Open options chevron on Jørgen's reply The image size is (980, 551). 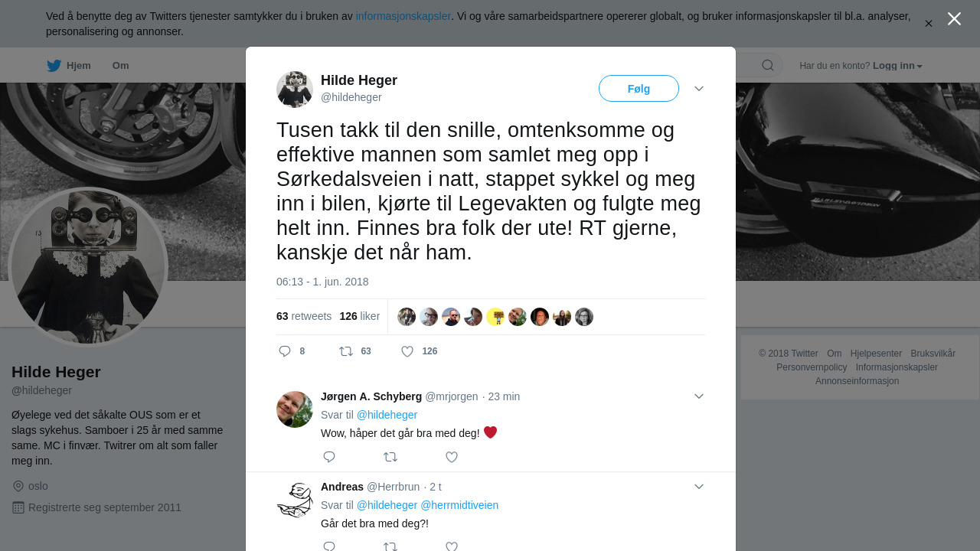[x=699, y=396]
